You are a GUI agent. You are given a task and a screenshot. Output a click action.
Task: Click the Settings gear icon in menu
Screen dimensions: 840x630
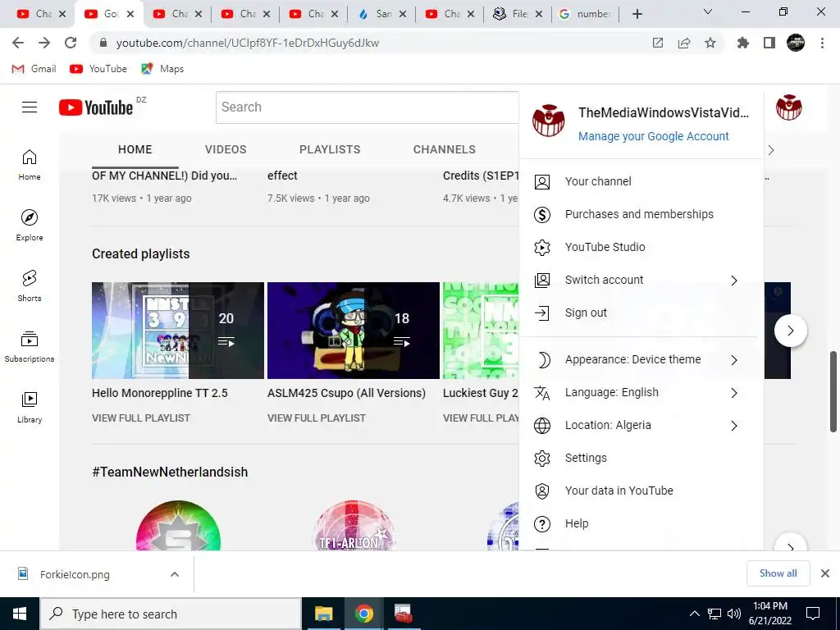click(542, 458)
